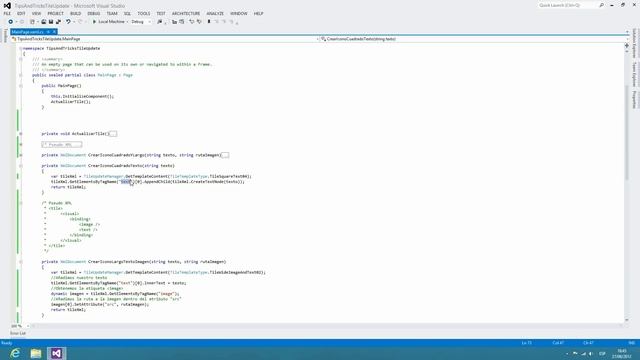
Task: Click the network icon in system tray
Action: coord(583,353)
